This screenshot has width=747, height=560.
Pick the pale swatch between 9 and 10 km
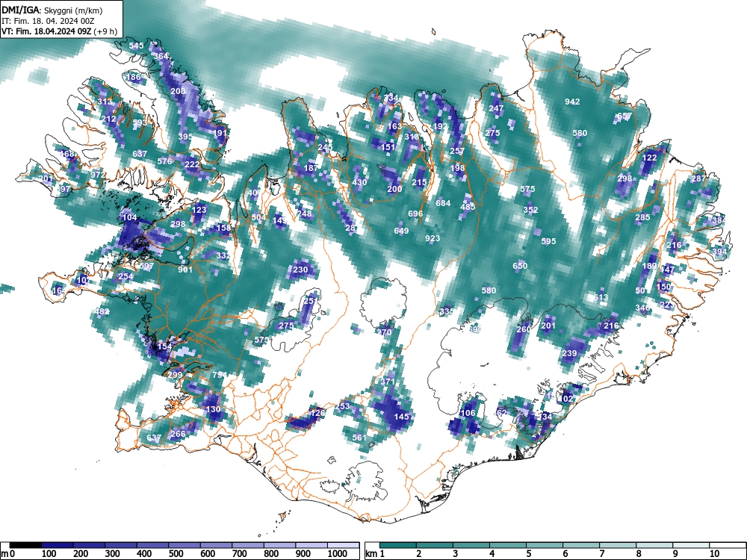[691, 545]
